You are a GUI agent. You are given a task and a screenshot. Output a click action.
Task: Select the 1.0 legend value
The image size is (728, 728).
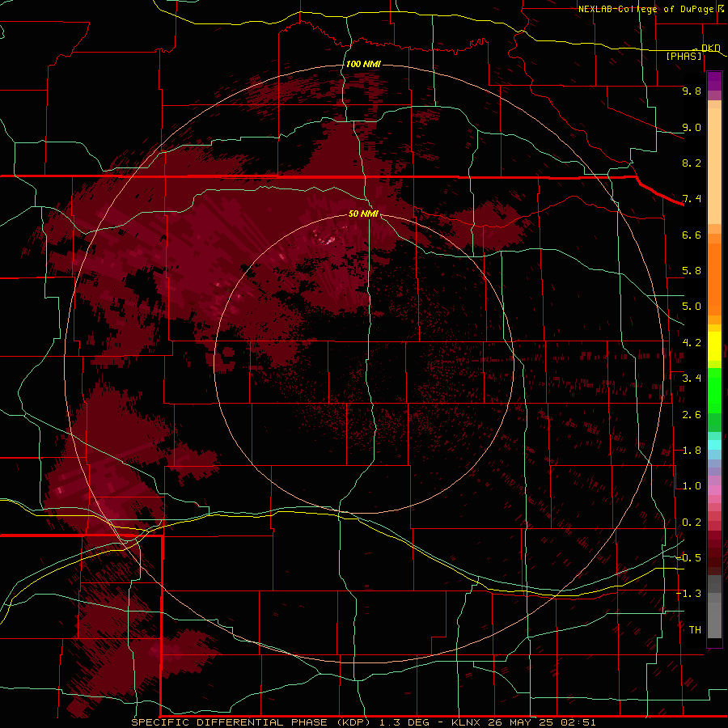tap(692, 486)
